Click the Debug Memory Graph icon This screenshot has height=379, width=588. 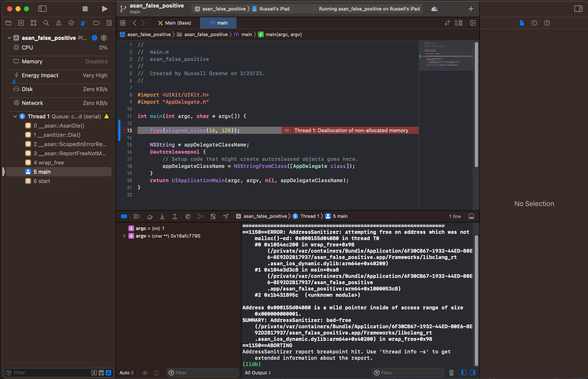[x=200, y=216]
